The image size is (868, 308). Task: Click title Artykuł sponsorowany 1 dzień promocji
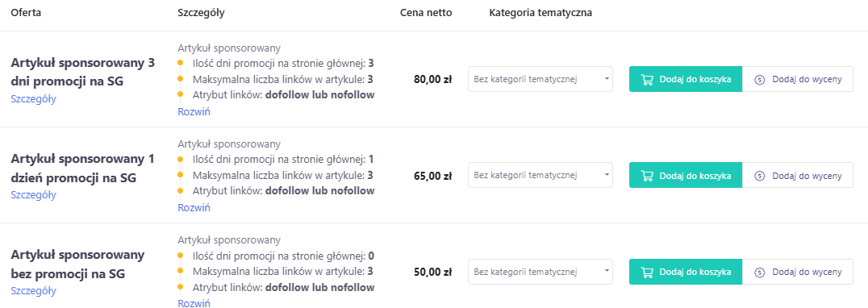pyautogui.click(x=82, y=169)
